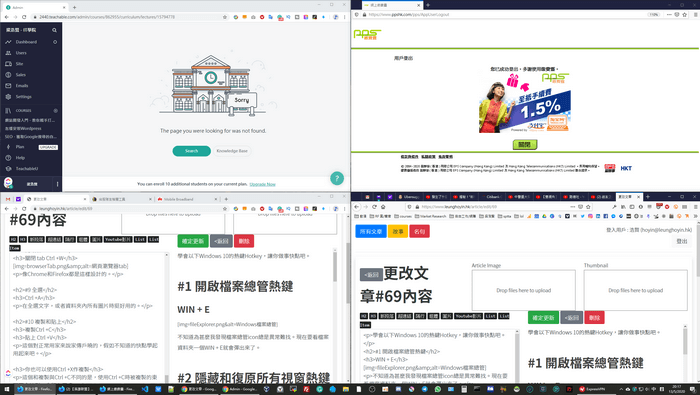Click the red delete button in Firefox article editor

click(594, 317)
